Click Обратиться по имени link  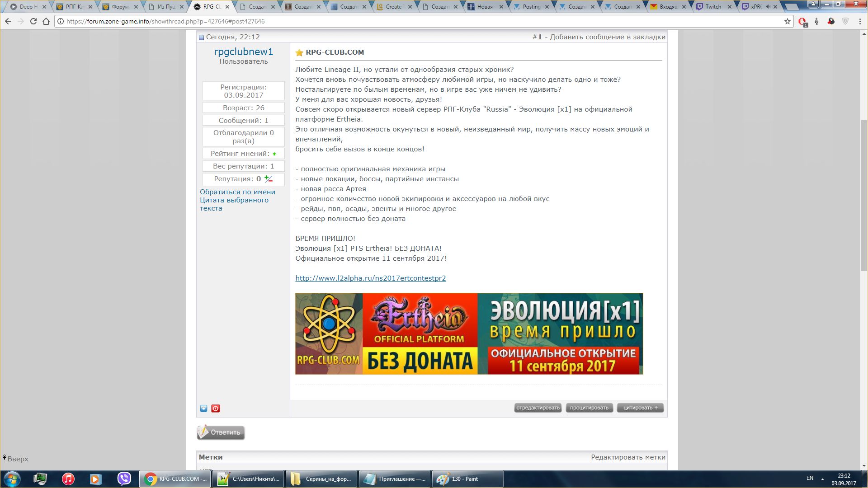point(237,192)
